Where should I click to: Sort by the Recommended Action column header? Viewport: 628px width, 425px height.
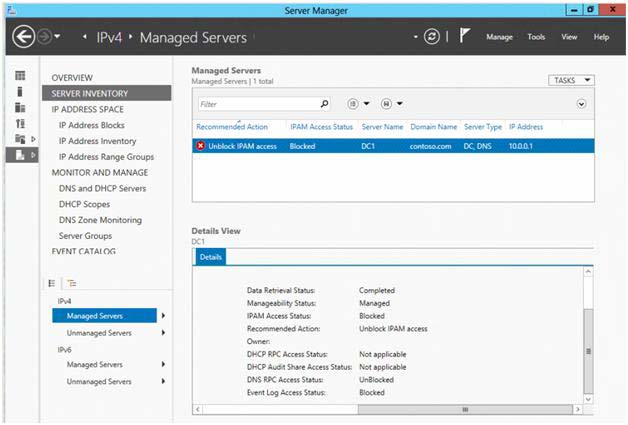tap(232, 127)
